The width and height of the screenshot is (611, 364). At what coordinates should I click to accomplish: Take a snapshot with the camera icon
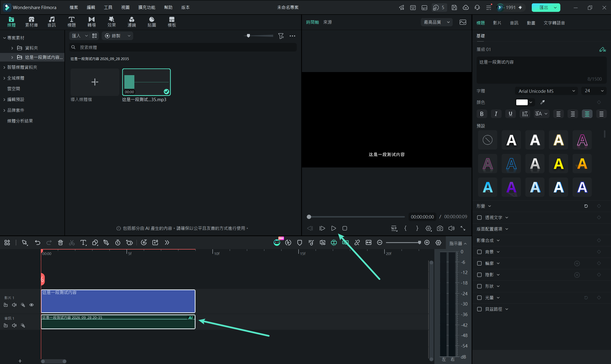point(440,228)
